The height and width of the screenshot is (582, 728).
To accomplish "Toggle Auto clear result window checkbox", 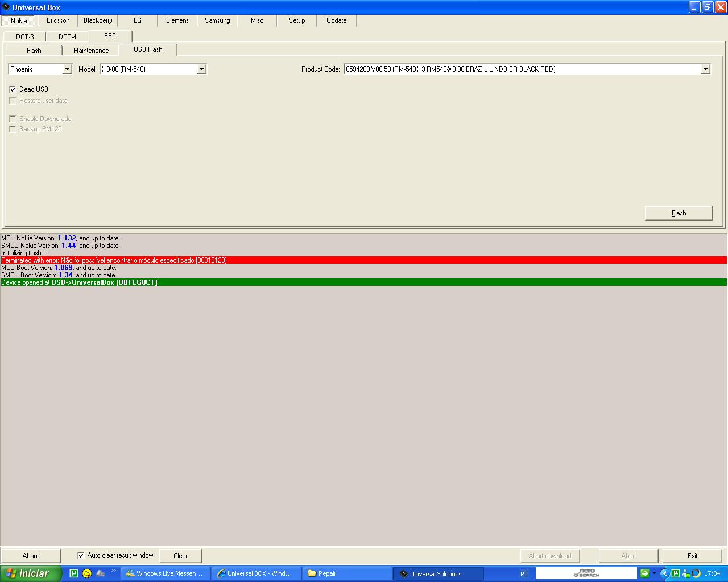I will pos(81,555).
